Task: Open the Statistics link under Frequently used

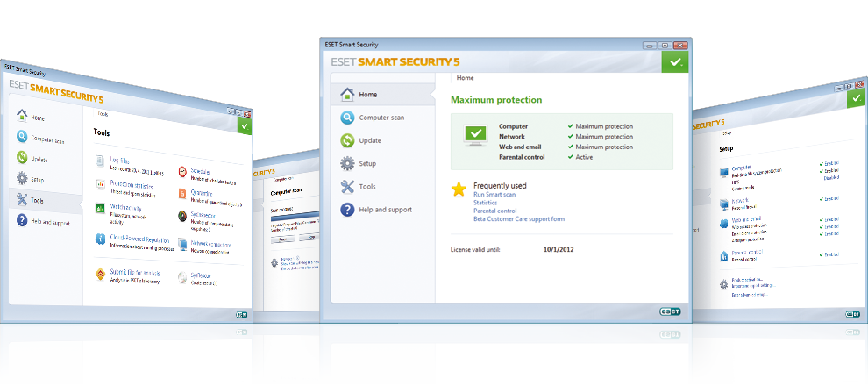Action: coord(486,203)
